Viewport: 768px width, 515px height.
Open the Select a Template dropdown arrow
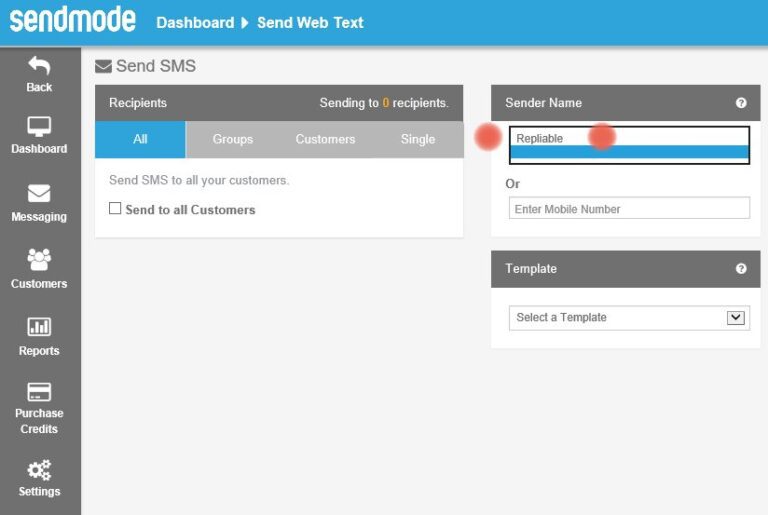coord(736,318)
